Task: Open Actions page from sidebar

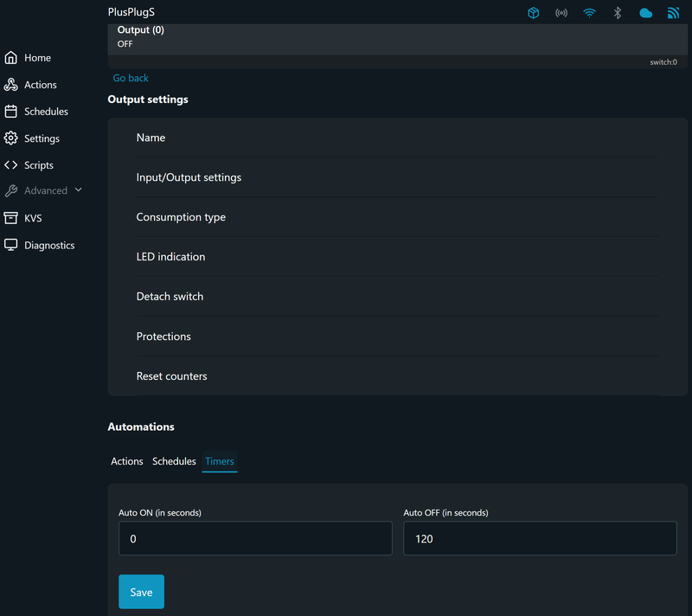Action: click(41, 85)
